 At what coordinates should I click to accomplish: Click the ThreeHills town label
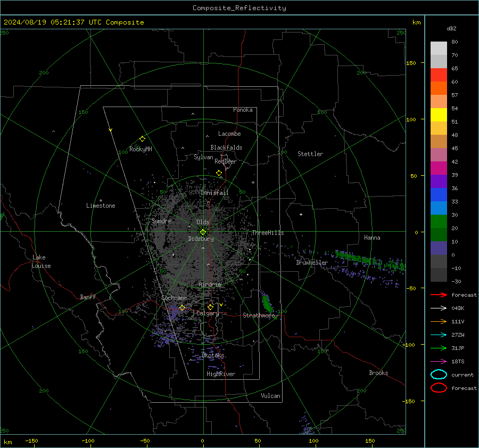point(268,233)
